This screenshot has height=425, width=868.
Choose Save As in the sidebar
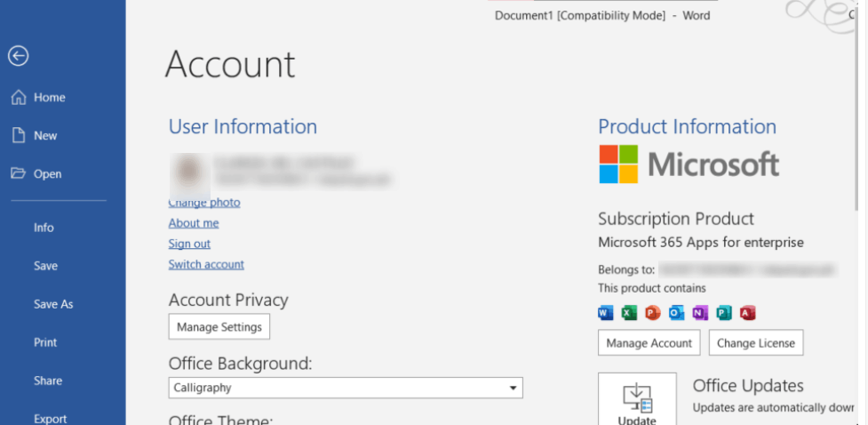53,304
